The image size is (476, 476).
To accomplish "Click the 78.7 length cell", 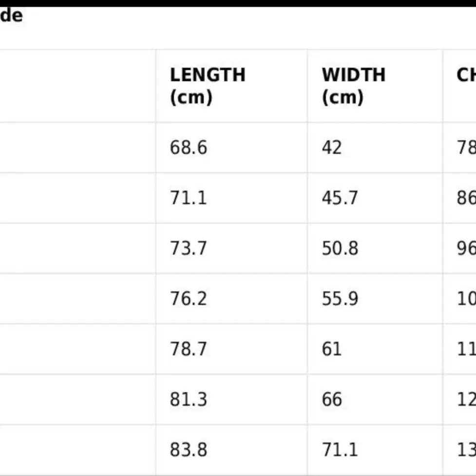I will point(189,349).
